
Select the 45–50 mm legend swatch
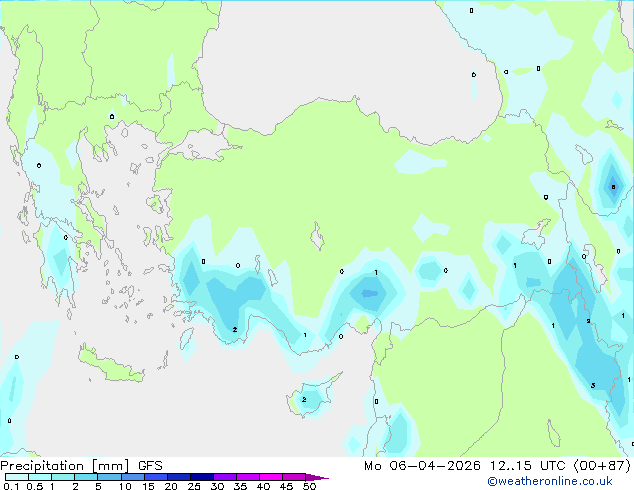[x=294, y=477]
